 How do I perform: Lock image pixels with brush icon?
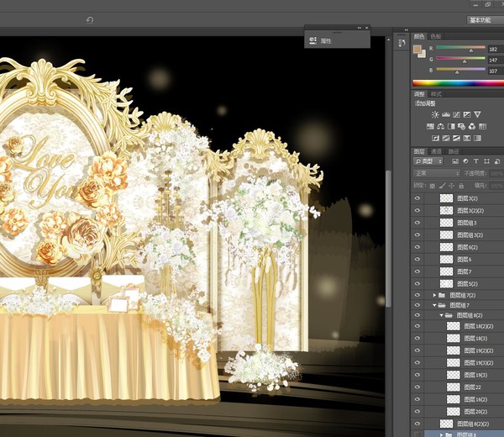click(x=443, y=186)
